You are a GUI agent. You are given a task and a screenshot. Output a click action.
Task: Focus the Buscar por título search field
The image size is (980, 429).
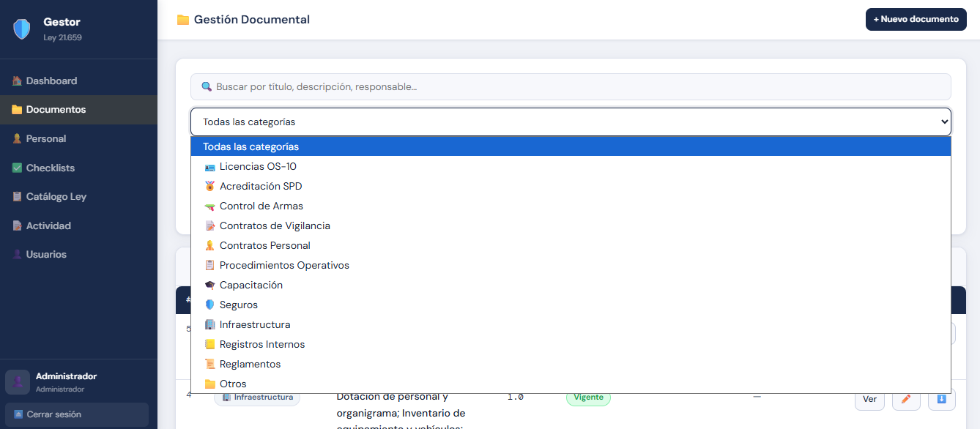[571, 86]
